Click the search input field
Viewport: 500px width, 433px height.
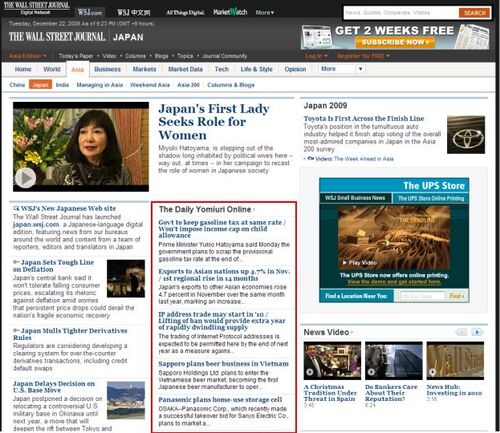[x=401, y=13]
